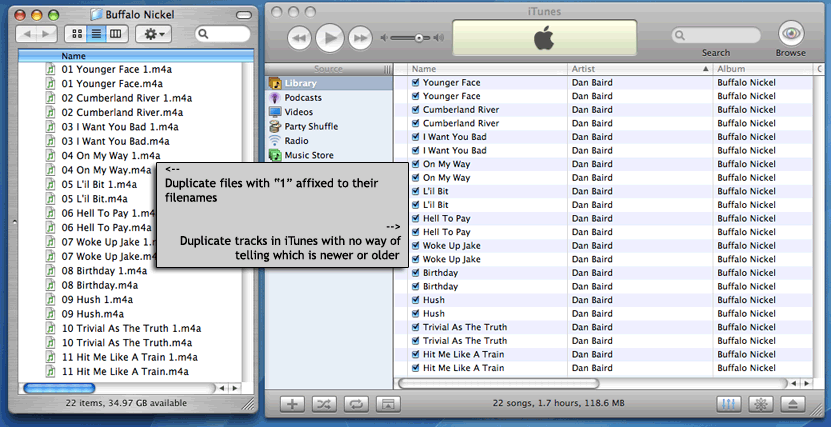The height and width of the screenshot is (427, 831).
Task: Click the iTunes Play button
Action: (x=330, y=38)
